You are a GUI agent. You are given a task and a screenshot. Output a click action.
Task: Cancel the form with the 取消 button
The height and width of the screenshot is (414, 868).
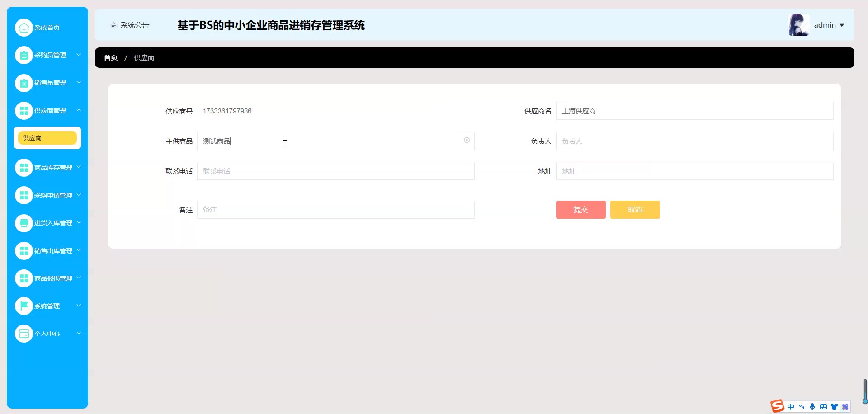tap(635, 210)
